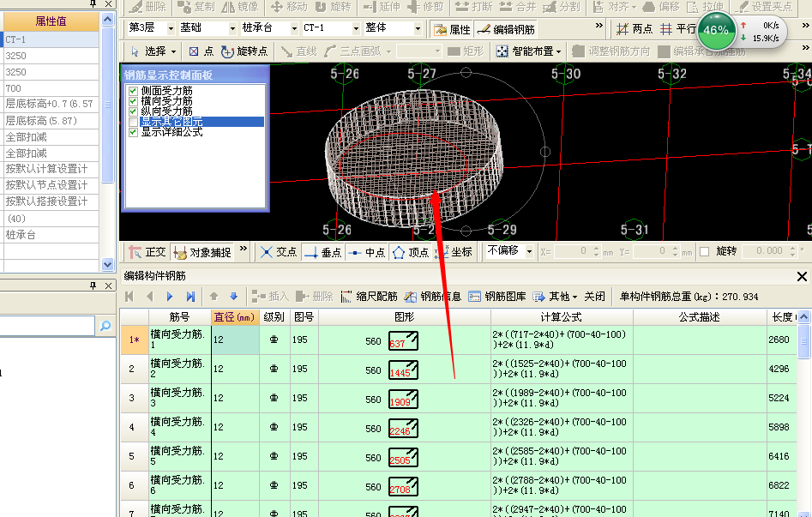The width and height of the screenshot is (812, 517).
Task: Check the 旋转 checkbox in snap bar
Action: tap(704, 252)
